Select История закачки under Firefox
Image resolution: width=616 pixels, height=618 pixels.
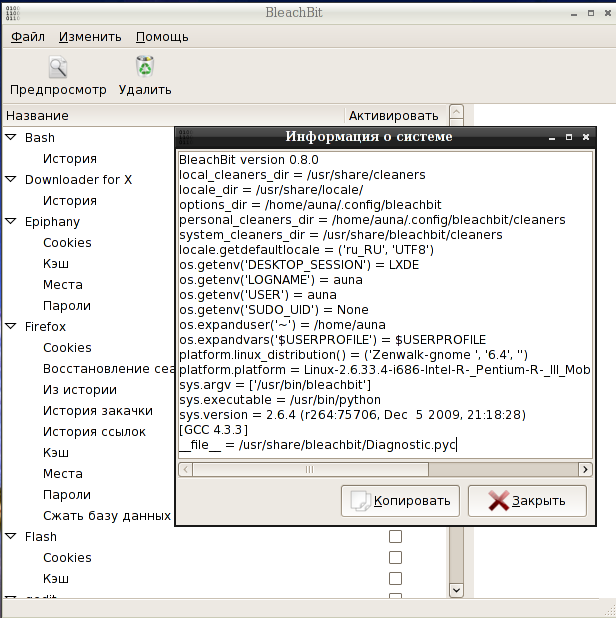[98, 411]
